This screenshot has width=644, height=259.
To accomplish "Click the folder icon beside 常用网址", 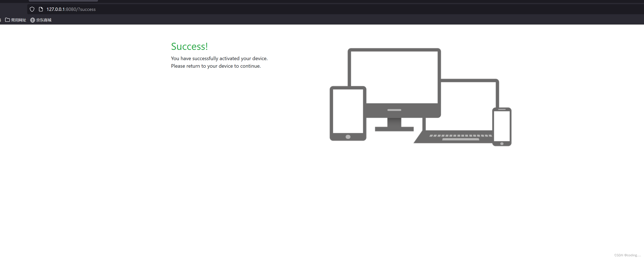I will 8,20.
